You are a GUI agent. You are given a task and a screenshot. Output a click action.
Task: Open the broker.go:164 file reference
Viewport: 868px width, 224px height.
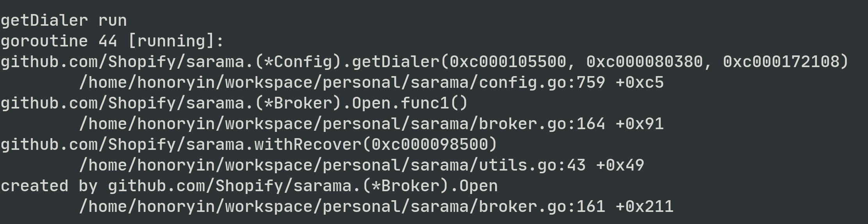pos(342,124)
